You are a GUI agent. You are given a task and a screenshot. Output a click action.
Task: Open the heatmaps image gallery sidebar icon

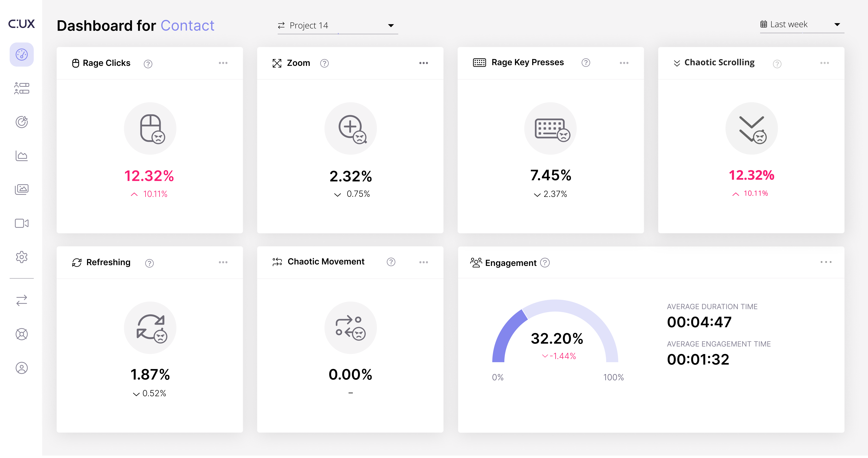pyautogui.click(x=21, y=189)
